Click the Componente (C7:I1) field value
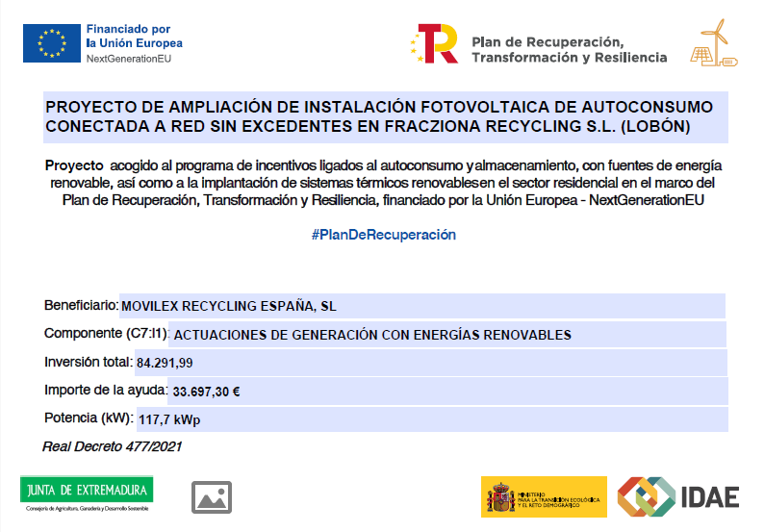The height and width of the screenshot is (532, 764). [x=447, y=335]
